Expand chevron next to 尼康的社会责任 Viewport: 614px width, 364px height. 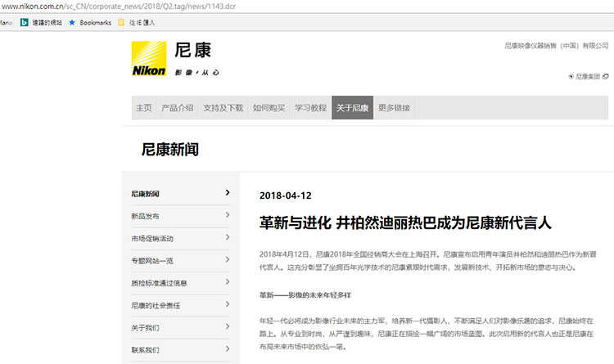[x=228, y=303]
